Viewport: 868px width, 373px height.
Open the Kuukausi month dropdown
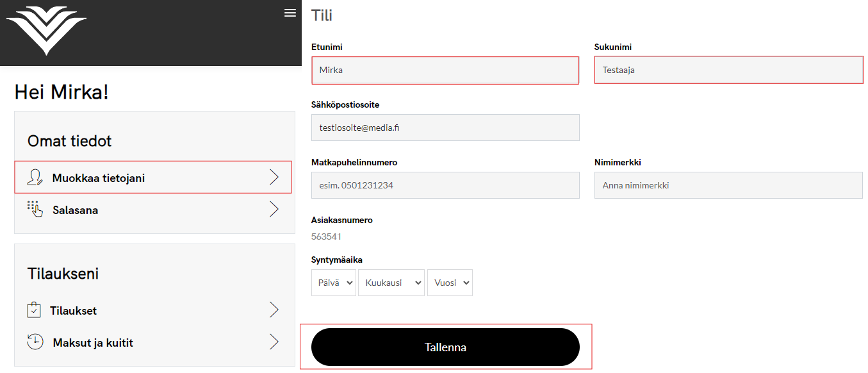point(391,283)
